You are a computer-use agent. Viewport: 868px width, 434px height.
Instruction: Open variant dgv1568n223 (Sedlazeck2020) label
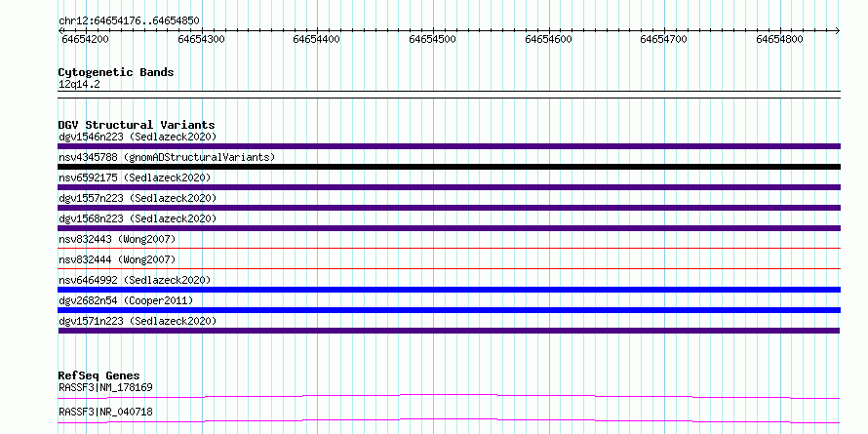click(x=138, y=218)
